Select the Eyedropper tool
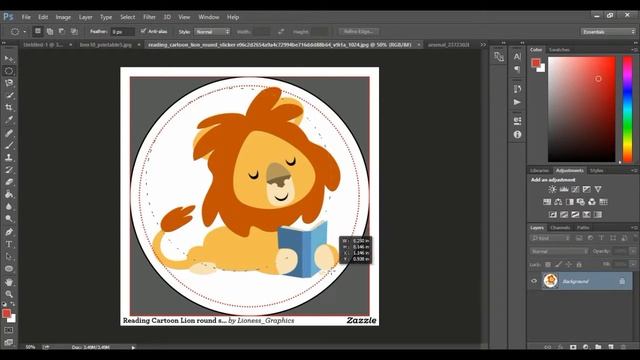Viewport: 640px width, 360px height. pos(9,120)
